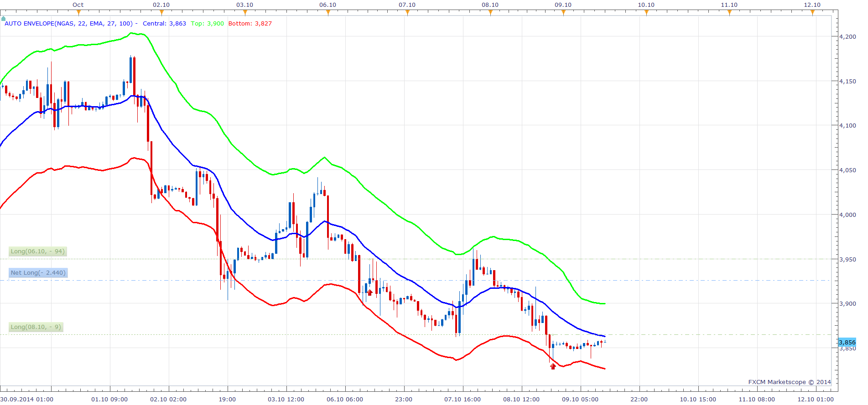Click the orange 03.10 date marker triangle
The height and width of the screenshot is (405, 868).
click(x=245, y=12)
